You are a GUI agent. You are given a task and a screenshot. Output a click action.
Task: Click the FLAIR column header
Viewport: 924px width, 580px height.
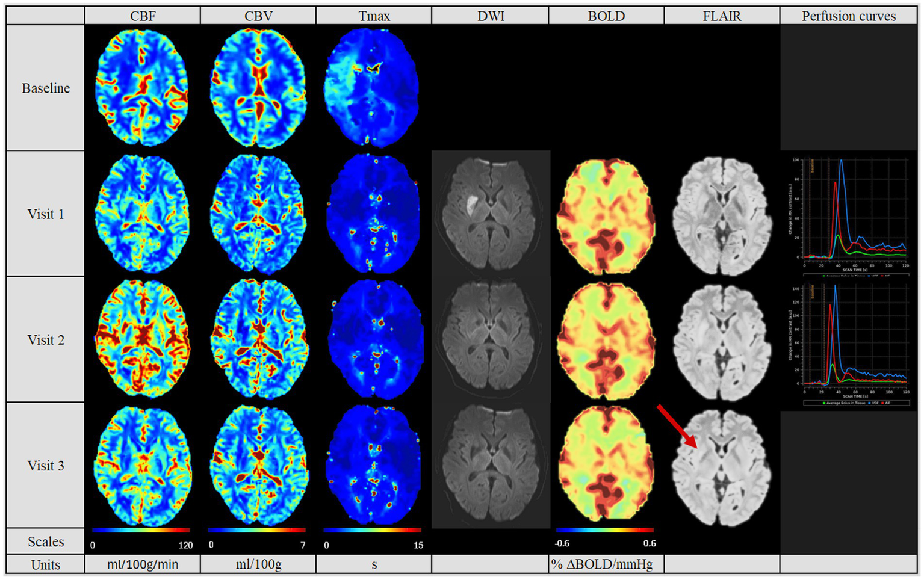pos(722,16)
